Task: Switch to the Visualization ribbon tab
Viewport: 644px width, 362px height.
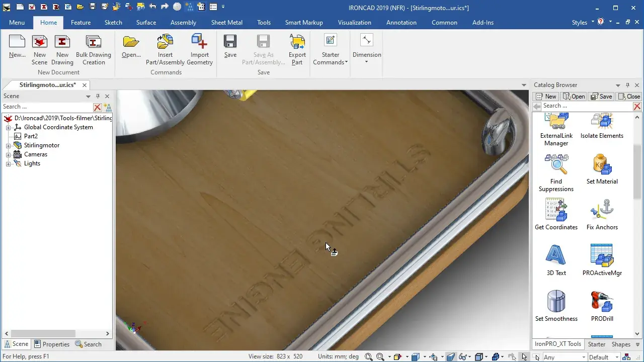Action: tap(354, 22)
